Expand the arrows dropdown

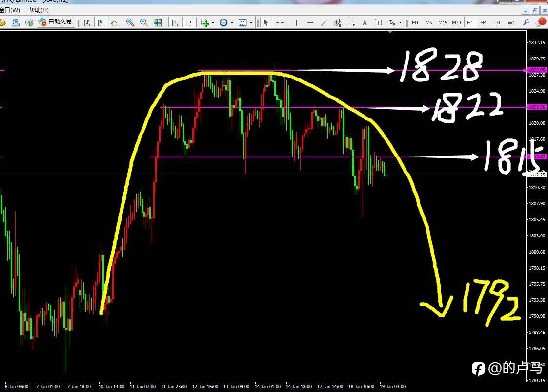click(x=401, y=23)
